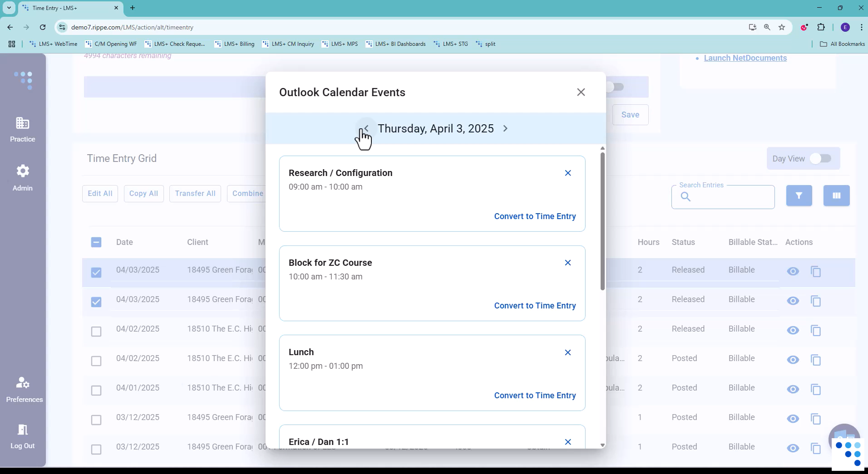Open LMS+ CM Inquiry bookmark

[288, 44]
